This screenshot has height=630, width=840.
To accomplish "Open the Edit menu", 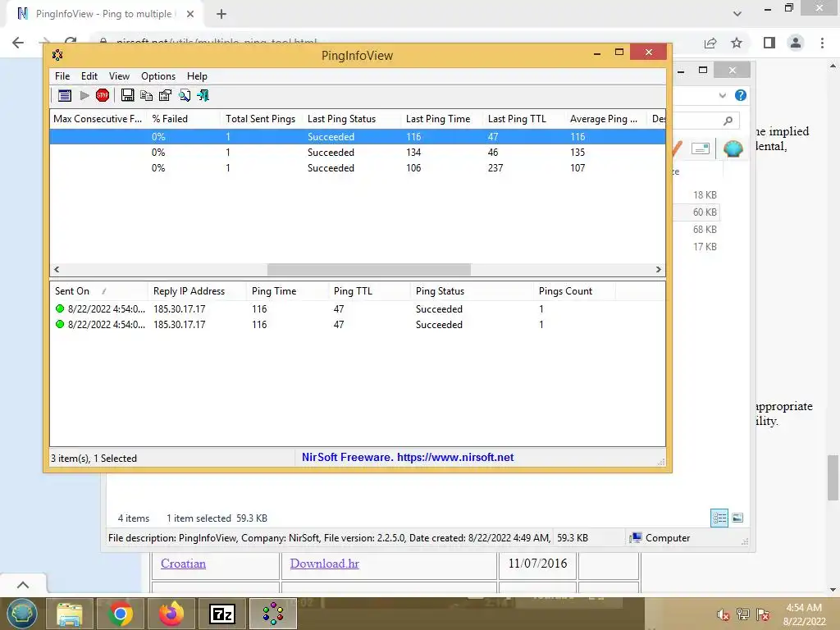I will [89, 76].
